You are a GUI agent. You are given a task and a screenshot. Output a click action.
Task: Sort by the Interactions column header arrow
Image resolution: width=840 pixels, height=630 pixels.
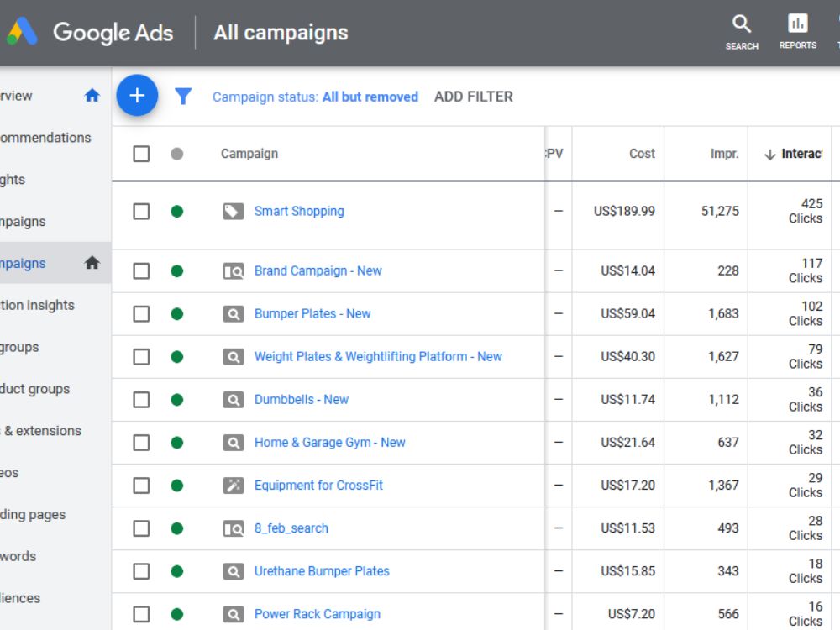(769, 155)
